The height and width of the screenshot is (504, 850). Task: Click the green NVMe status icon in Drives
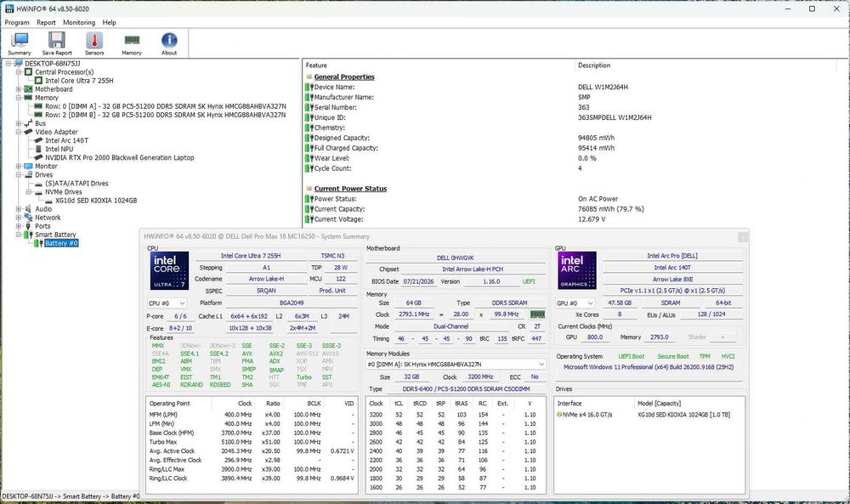559,415
